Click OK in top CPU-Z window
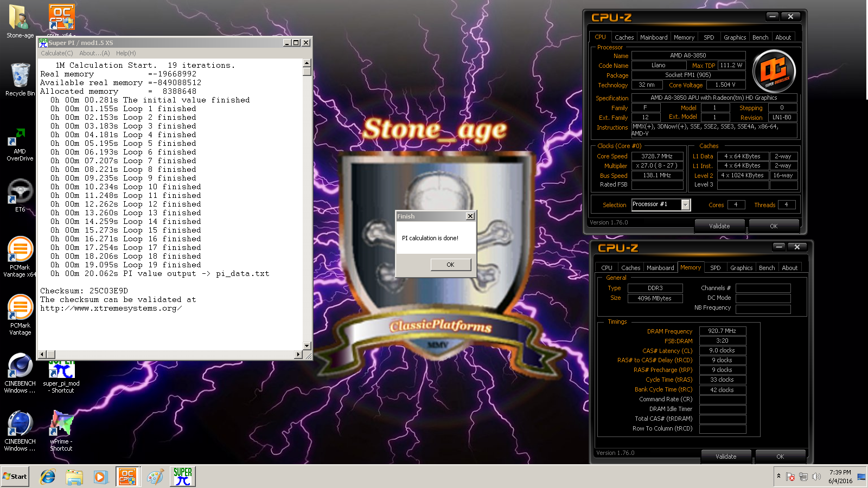868x488 pixels. (x=774, y=226)
